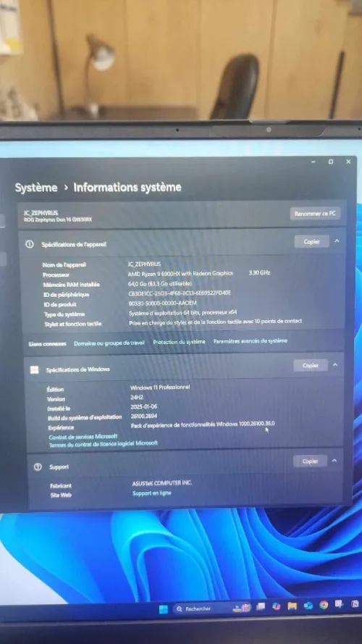Select the ID de produit value 00330-50000-00000-AAOEM

click(x=162, y=303)
